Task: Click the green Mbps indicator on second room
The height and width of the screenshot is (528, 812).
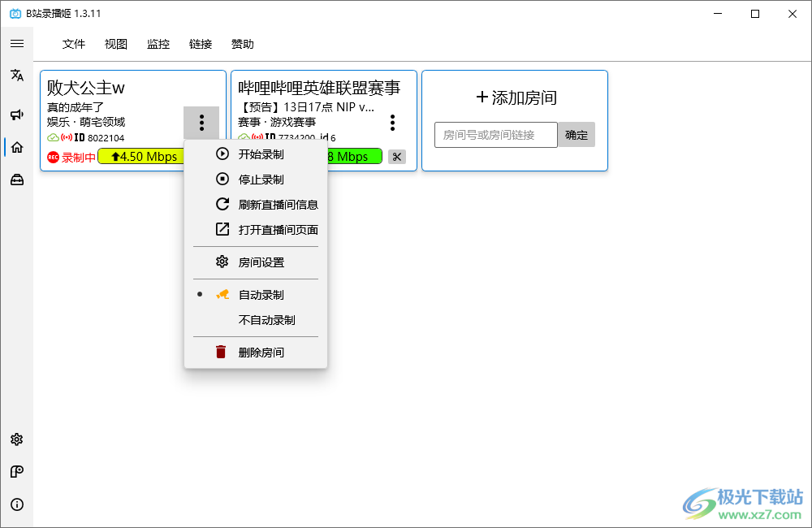Action: click(355, 157)
